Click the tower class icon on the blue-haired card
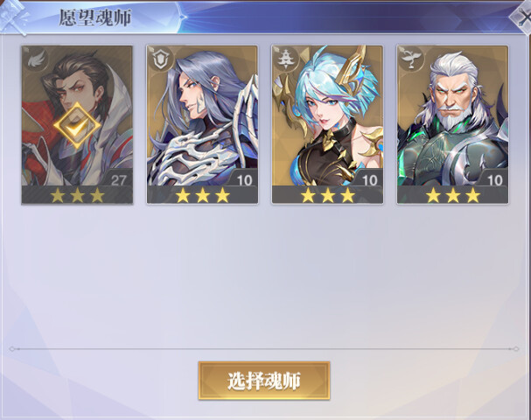 [x=286, y=60]
